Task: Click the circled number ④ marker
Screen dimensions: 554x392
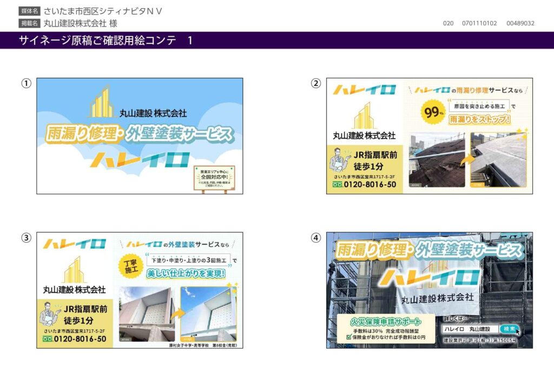Action: (x=315, y=237)
